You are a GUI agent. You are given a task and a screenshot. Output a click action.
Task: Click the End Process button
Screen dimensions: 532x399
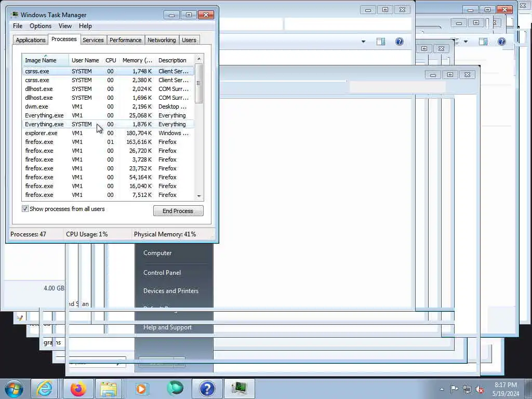[178, 211]
